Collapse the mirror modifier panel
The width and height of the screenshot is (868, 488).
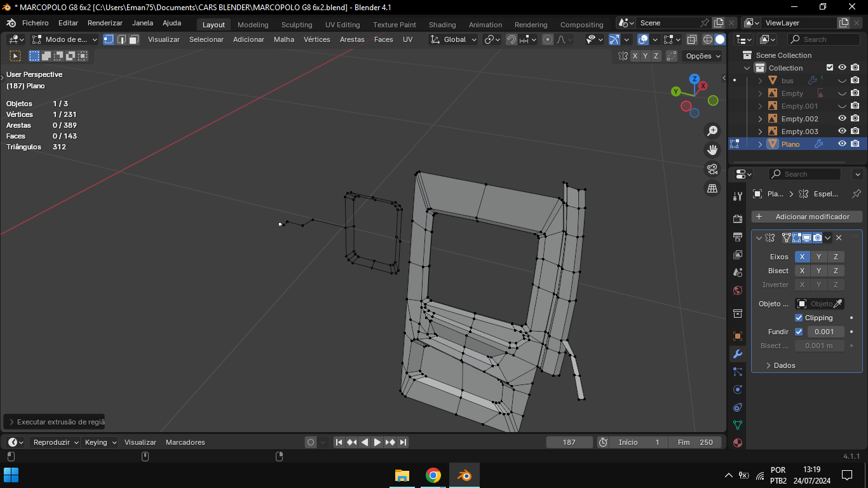(759, 238)
